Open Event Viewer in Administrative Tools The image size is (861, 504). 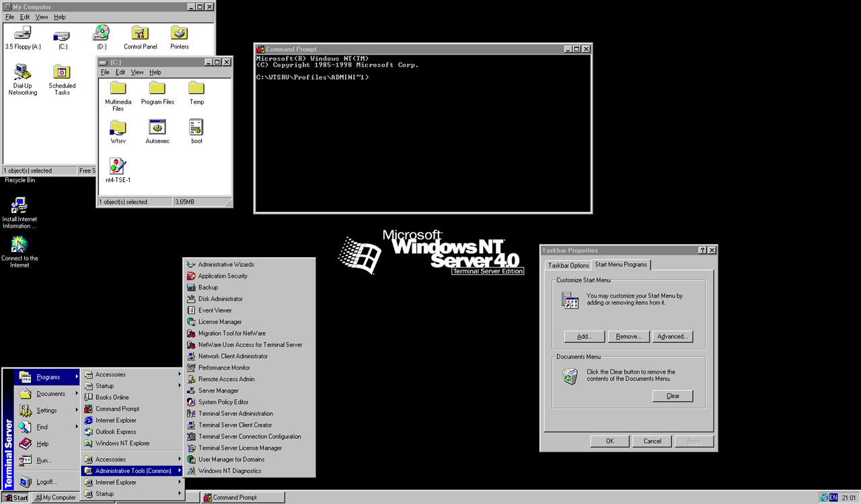coord(215,310)
